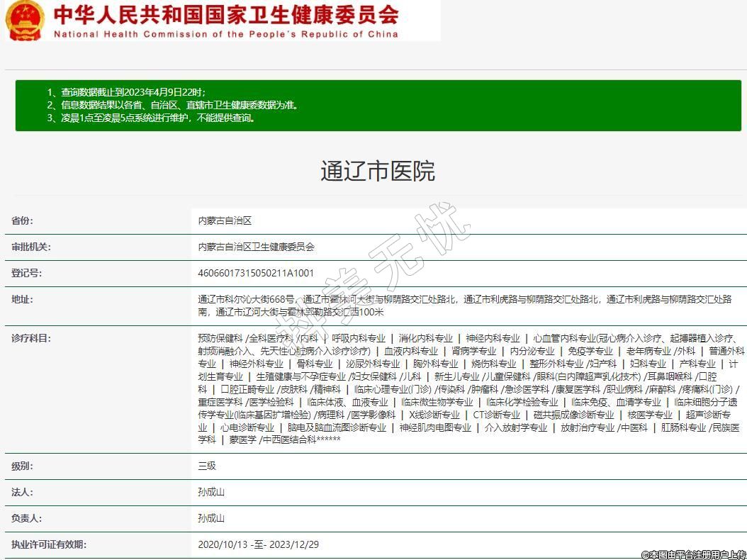Screen dimensions: 747x560
Task: Select the 内蒙古自治区 province value
Action: 225,221
